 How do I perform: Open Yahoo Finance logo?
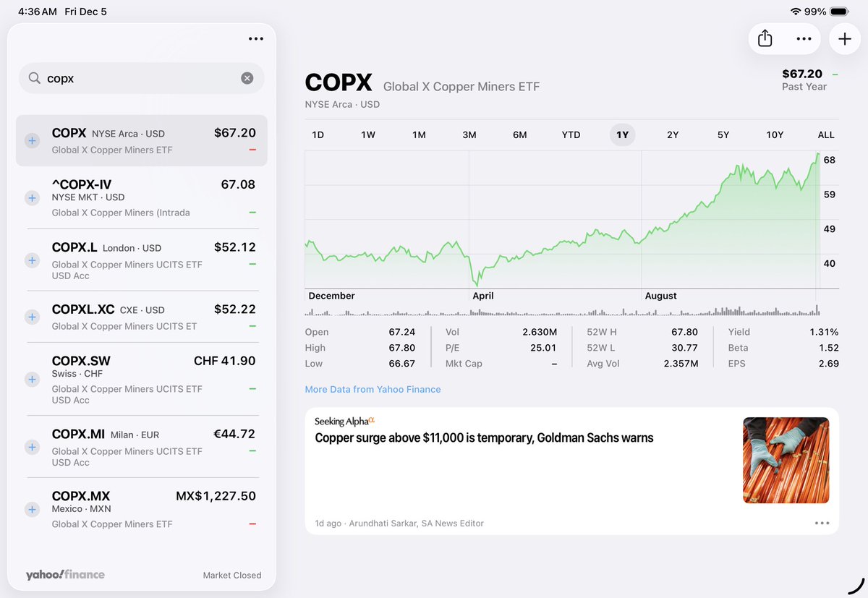[x=65, y=575]
